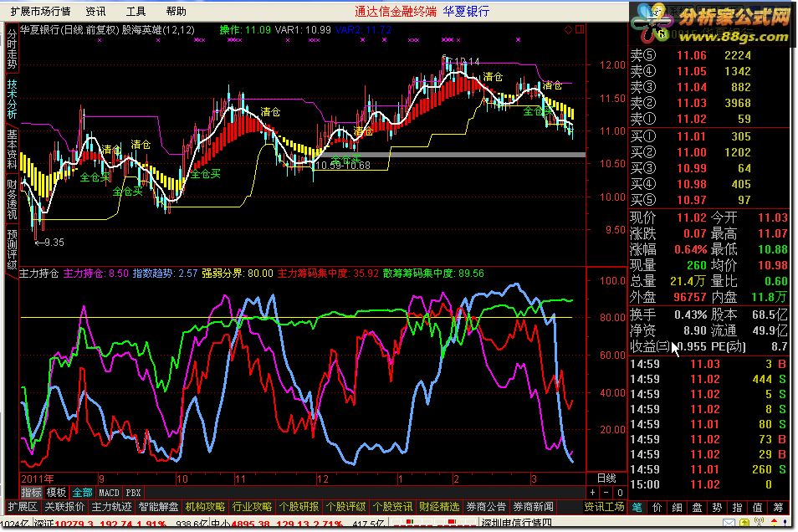This screenshot has height=532, width=798.
Task: Zoom in the chart with the + button
Action: 593,493
